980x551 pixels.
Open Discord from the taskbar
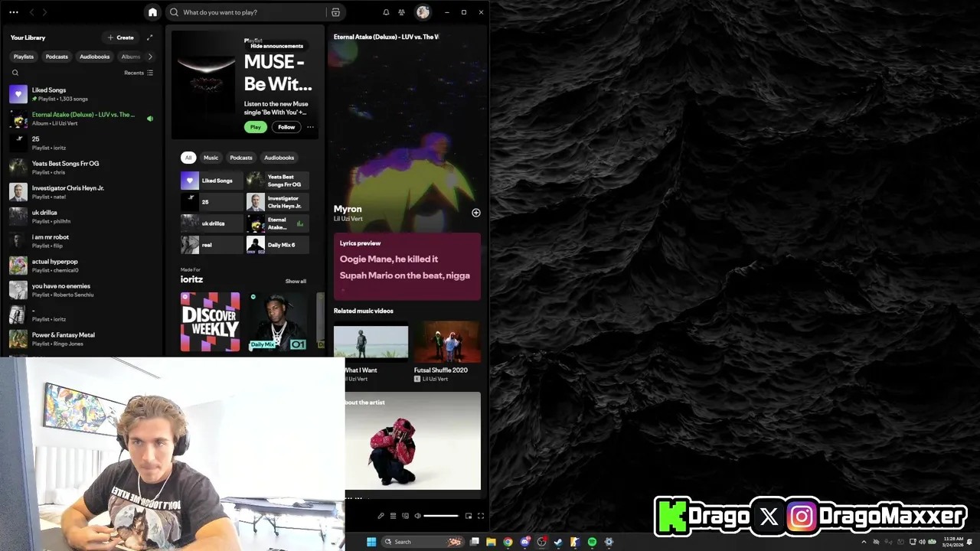click(x=524, y=542)
